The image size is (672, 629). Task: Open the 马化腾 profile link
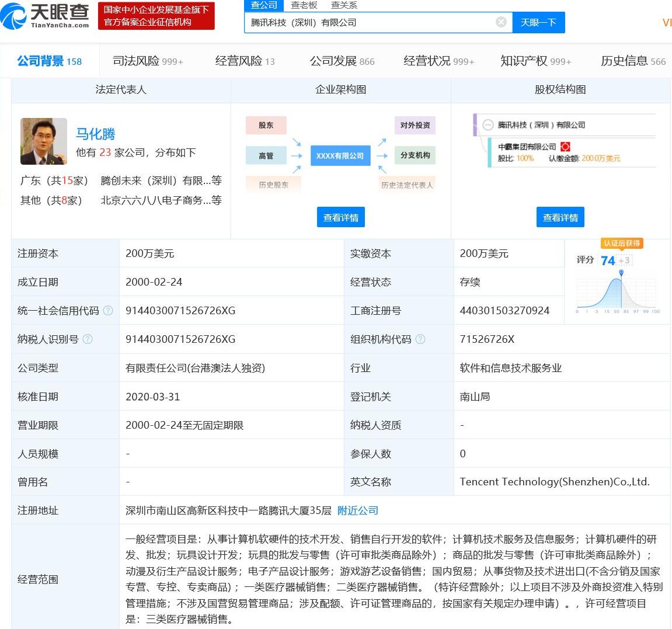(96, 134)
